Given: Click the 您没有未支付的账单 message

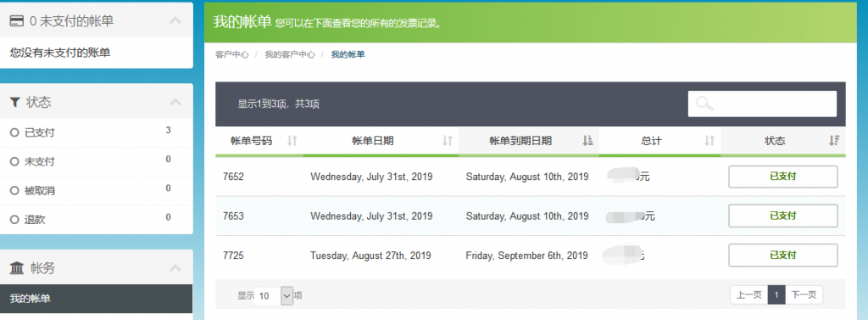Looking at the screenshot, I should [x=60, y=53].
